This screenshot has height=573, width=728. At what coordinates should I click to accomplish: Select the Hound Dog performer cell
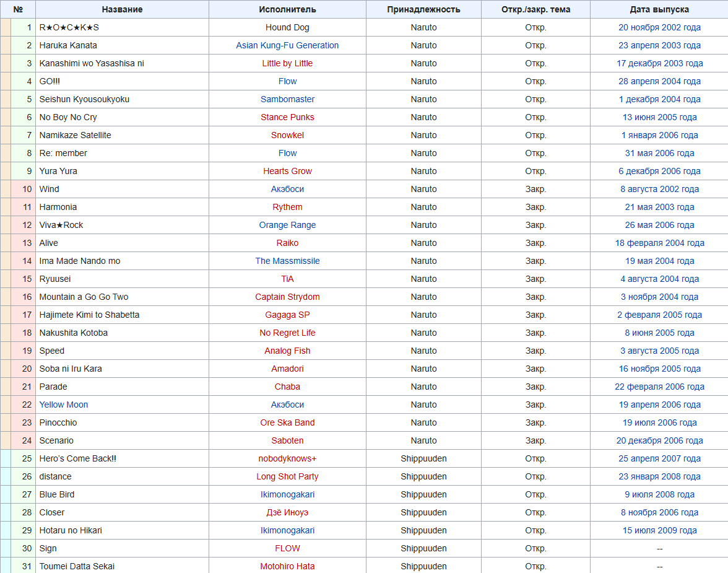(x=287, y=27)
